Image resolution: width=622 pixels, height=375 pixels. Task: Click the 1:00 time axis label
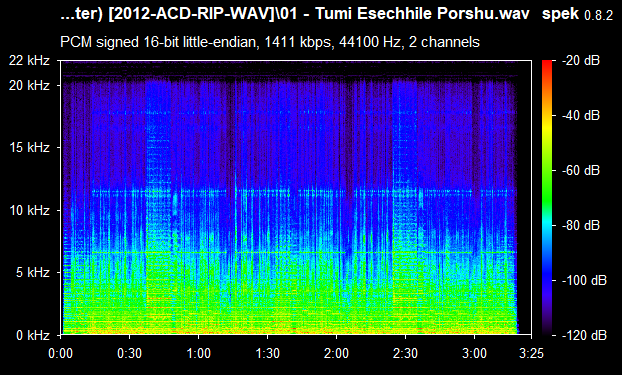[198, 353]
